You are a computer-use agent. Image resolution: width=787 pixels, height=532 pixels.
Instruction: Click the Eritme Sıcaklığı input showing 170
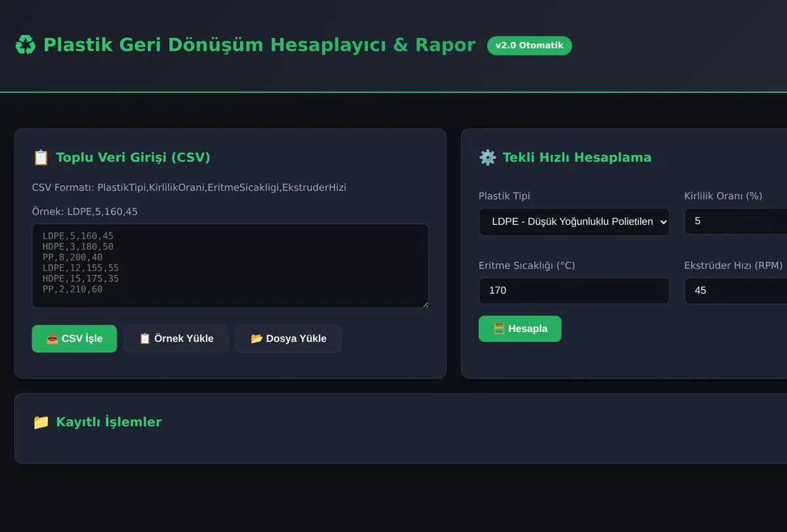pos(574,290)
